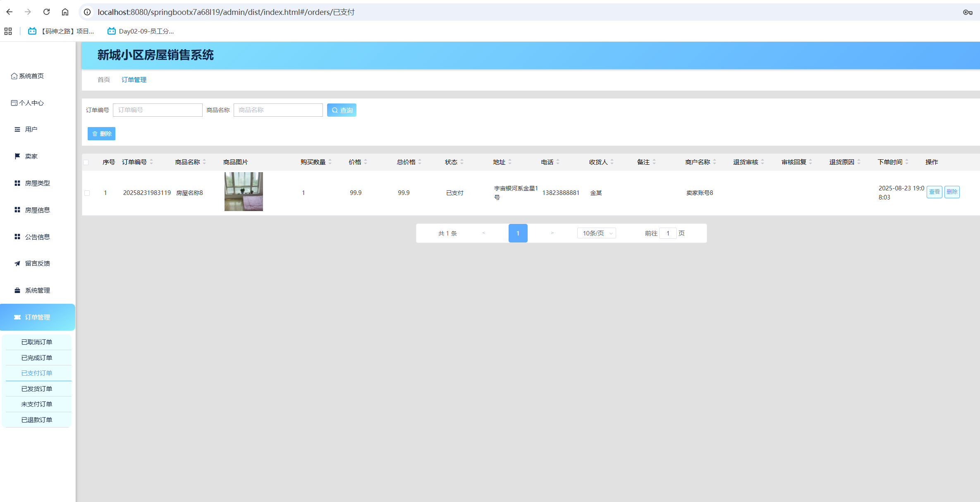Check the row checkbox for order 20258231983119

coord(87,193)
